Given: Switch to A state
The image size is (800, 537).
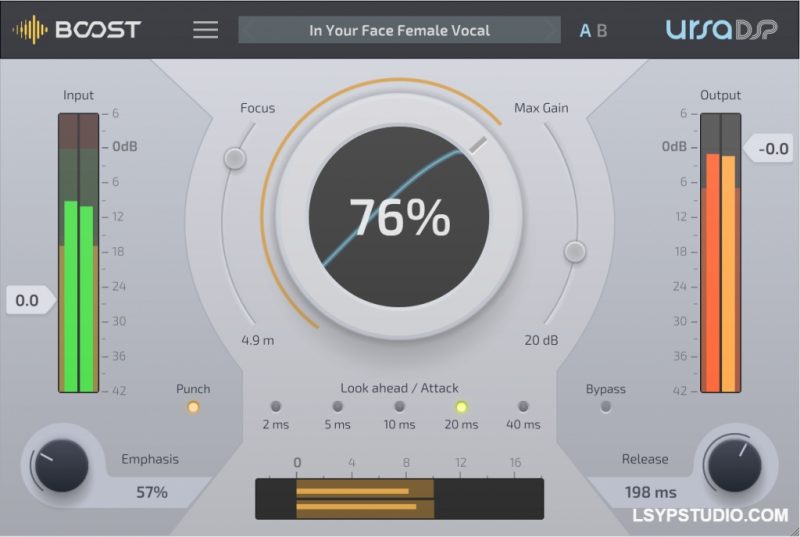Looking at the screenshot, I should [x=585, y=31].
